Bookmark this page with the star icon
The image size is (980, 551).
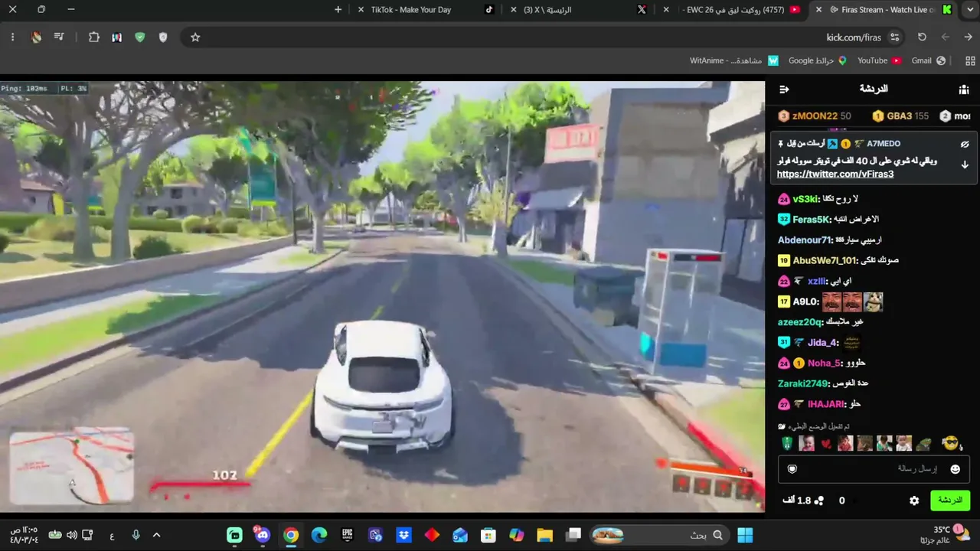click(x=195, y=37)
